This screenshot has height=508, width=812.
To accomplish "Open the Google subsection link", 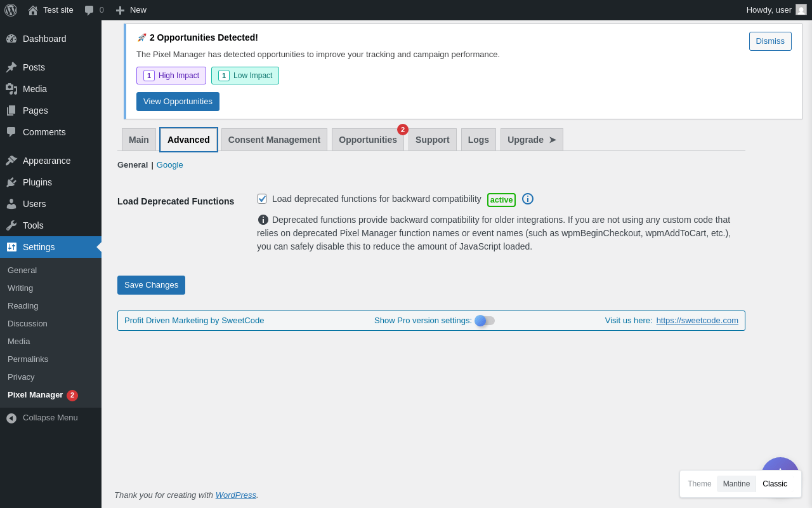I will click(170, 165).
